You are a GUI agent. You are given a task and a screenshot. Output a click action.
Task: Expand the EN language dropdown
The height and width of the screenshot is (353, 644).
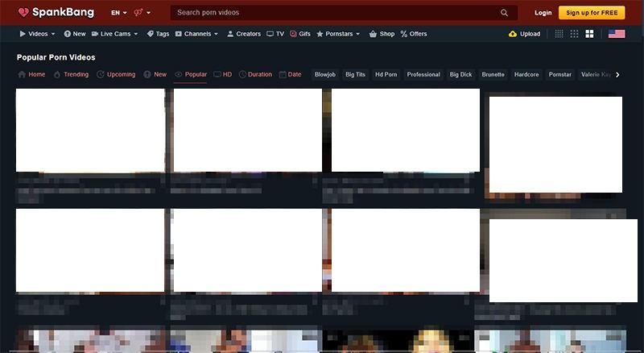pyautogui.click(x=119, y=13)
